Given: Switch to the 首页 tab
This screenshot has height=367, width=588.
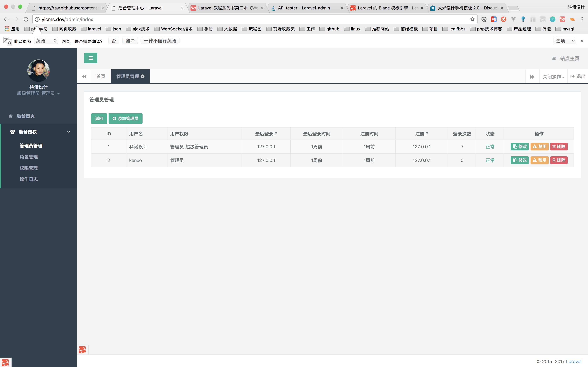Looking at the screenshot, I should pos(101,76).
